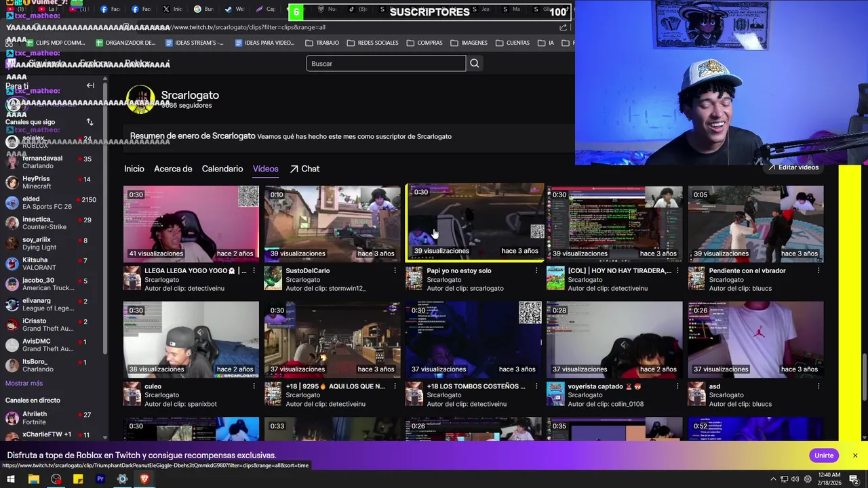Open options menu for AQUI LOS QUE N... clip
The image size is (868, 488).
(x=395, y=386)
